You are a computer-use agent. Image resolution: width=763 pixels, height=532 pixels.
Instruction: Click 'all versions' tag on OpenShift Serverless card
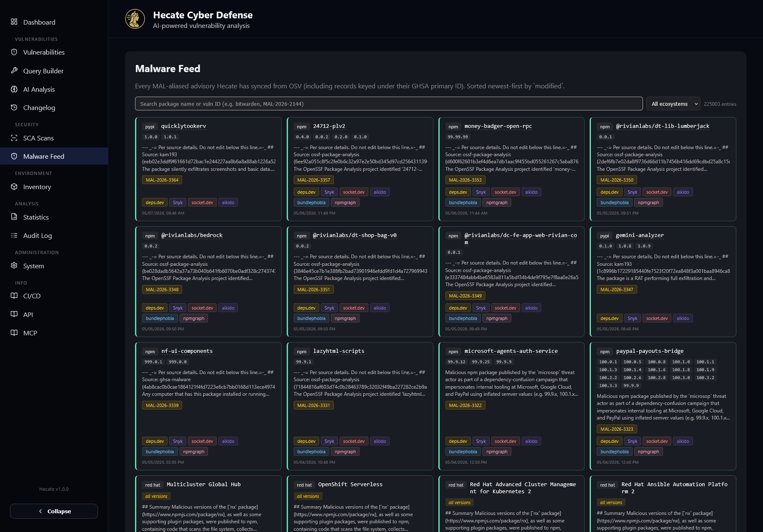(308, 496)
